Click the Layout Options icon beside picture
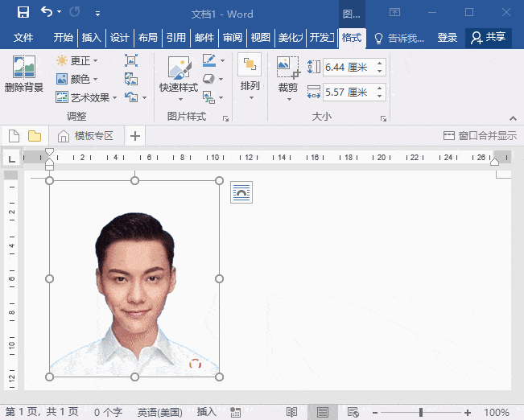 (x=241, y=192)
